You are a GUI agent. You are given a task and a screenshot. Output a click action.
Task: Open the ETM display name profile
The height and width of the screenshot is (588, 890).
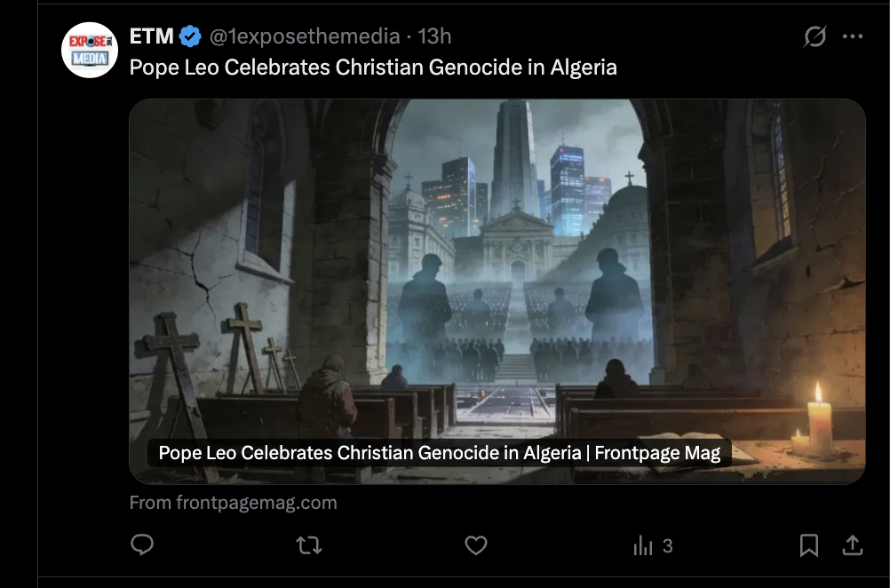click(151, 36)
